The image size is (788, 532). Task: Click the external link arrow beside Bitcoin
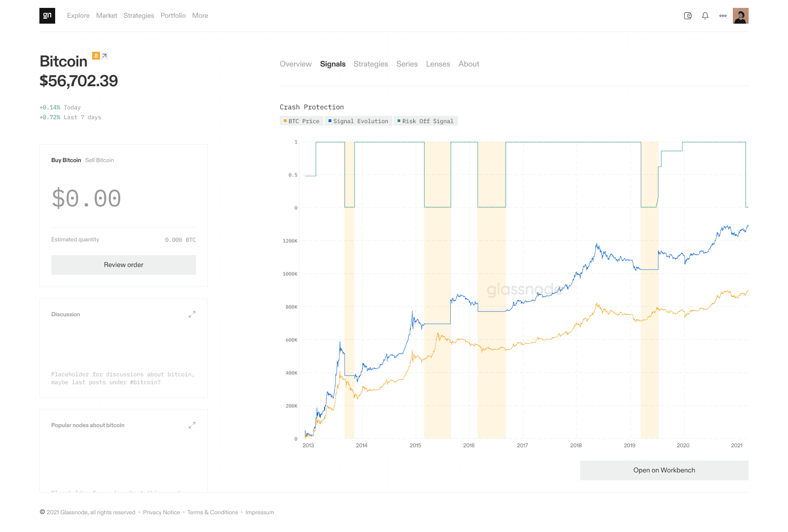tap(104, 56)
